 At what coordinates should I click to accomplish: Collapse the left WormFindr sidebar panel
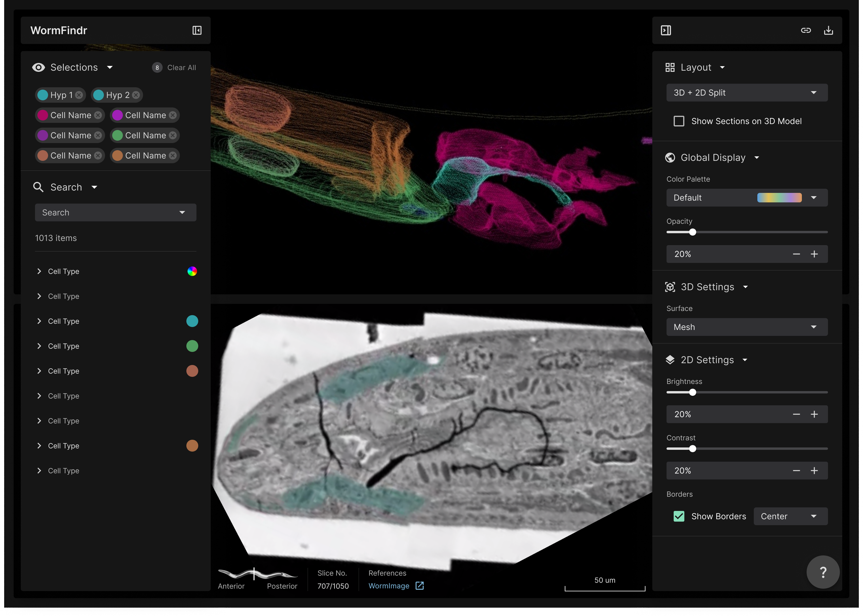click(x=196, y=30)
